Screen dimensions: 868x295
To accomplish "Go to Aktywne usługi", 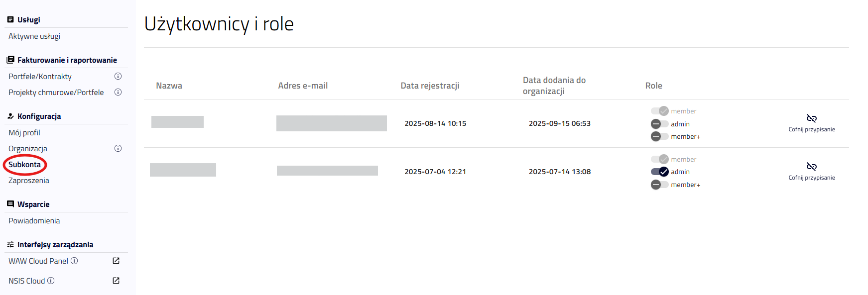I will point(34,36).
